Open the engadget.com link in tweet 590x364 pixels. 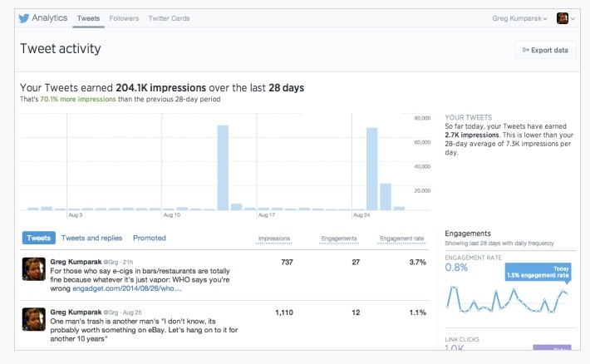click(x=127, y=288)
